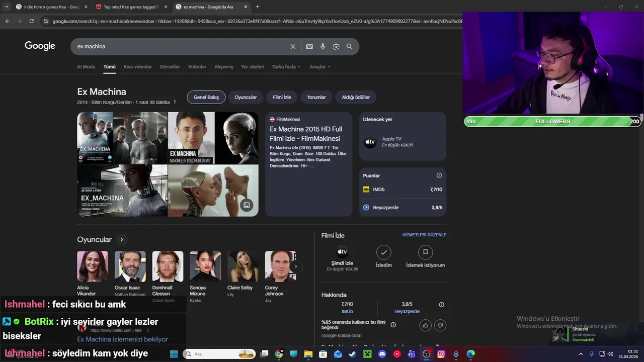
Task: Open the IMDb rating row
Action: click(x=403, y=190)
